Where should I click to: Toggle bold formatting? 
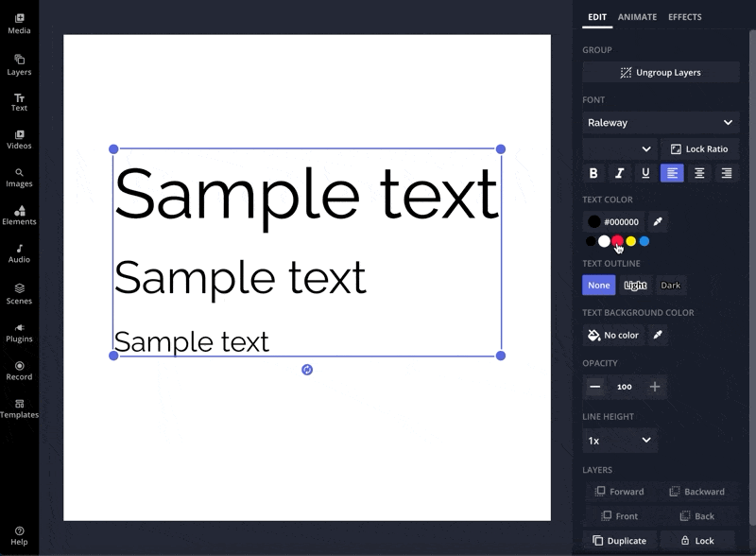tap(593, 173)
